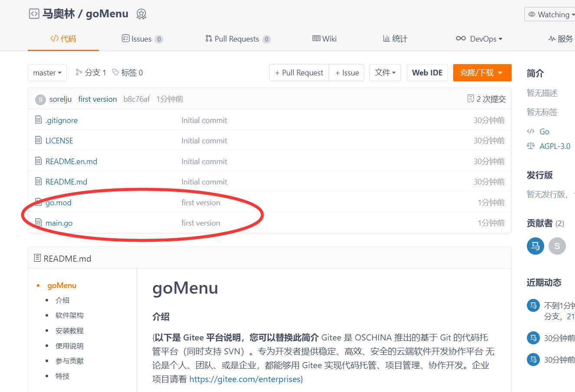Viewport: 575px width, 392px height.
Task: Open the Pull Requests tab
Action: tap(238, 39)
